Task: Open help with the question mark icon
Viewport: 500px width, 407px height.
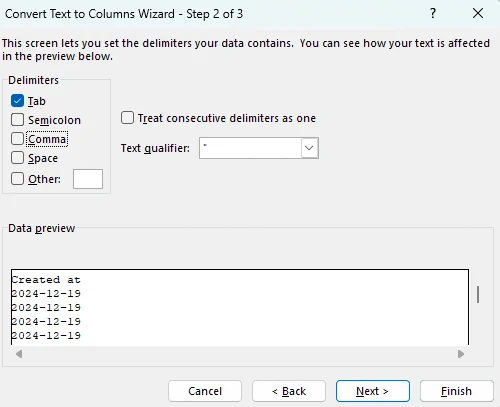Action: click(433, 14)
